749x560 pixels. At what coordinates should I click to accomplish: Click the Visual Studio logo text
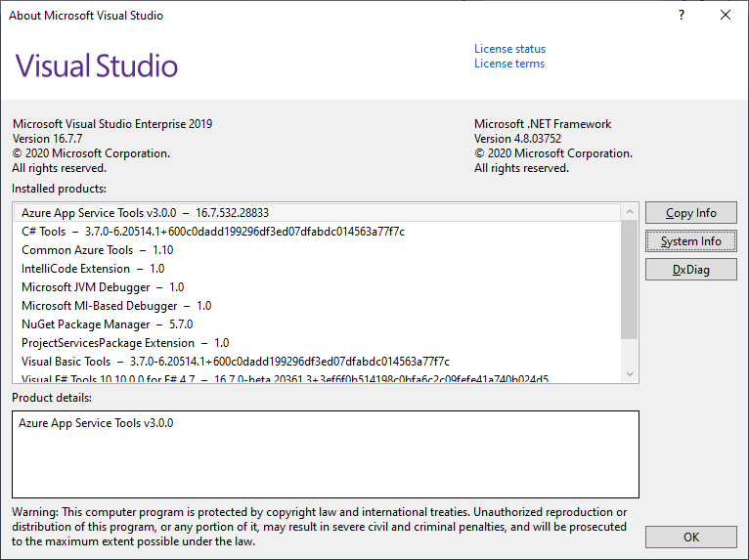(97, 65)
